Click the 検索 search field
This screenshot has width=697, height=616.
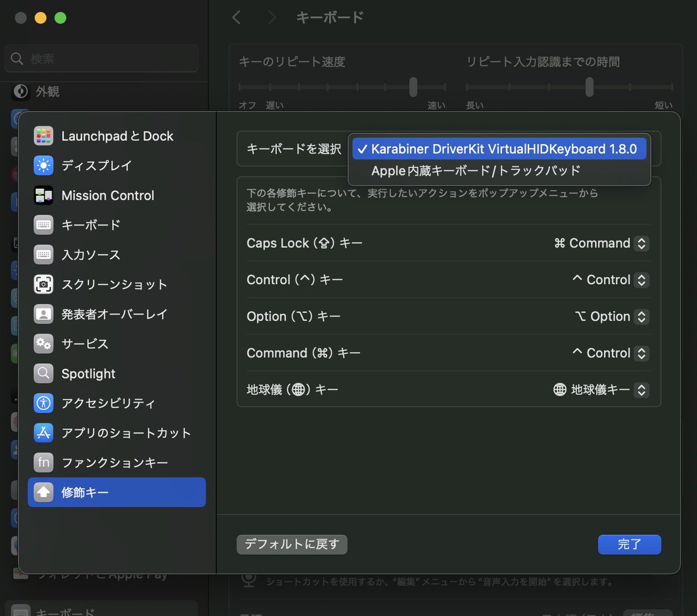(102, 59)
